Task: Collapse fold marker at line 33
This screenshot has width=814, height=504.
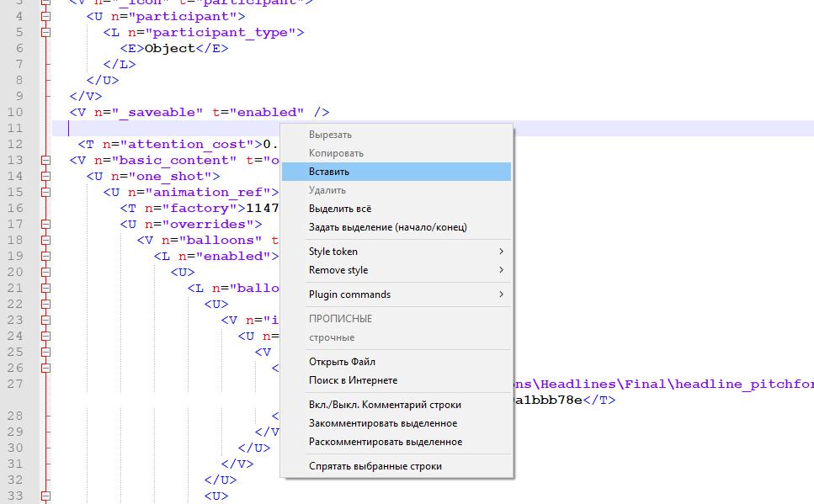Action: point(46,496)
